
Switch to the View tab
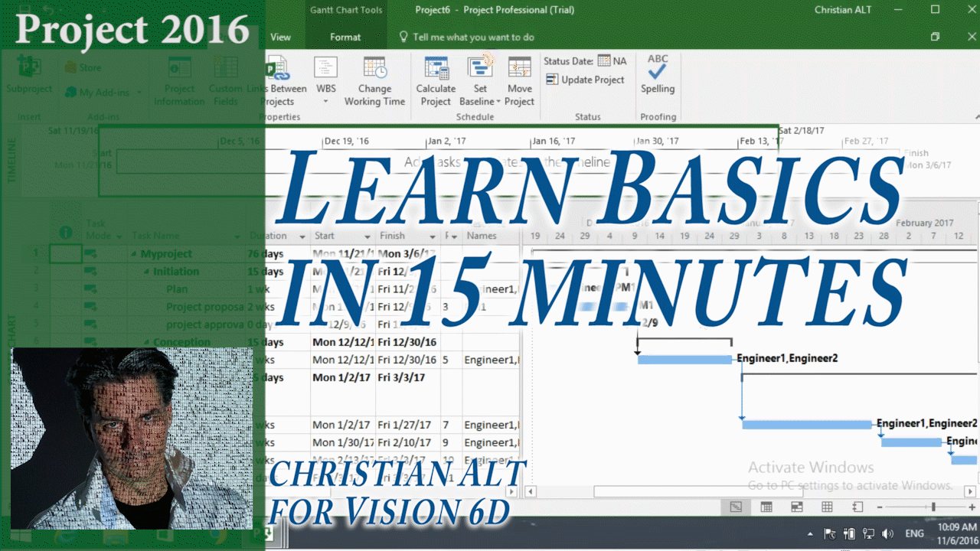[280, 37]
